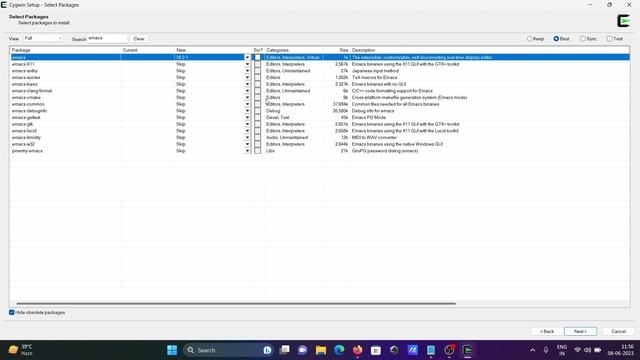Image resolution: width=640 pixels, height=360 pixels.
Task: Click the horizontal scrollbar of package list
Action: click(236, 304)
